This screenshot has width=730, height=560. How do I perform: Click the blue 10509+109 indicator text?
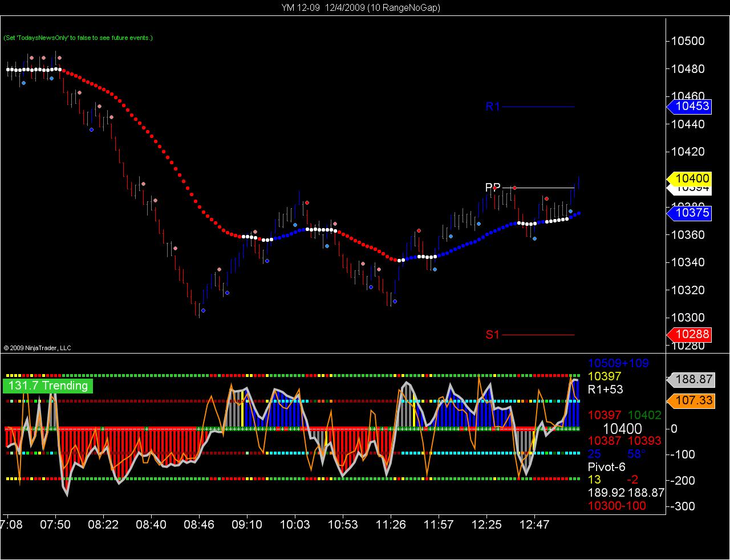point(618,363)
